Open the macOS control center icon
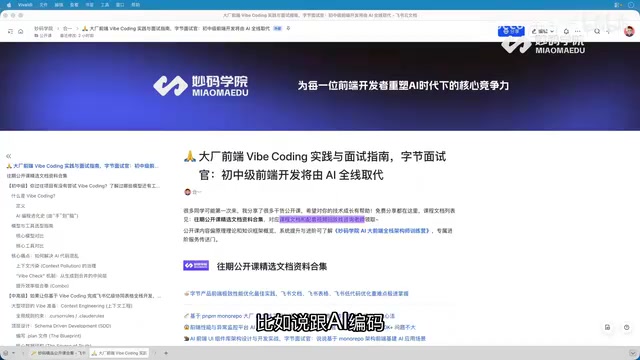Viewport: 640px width, 360px height. click(x=617, y=5)
